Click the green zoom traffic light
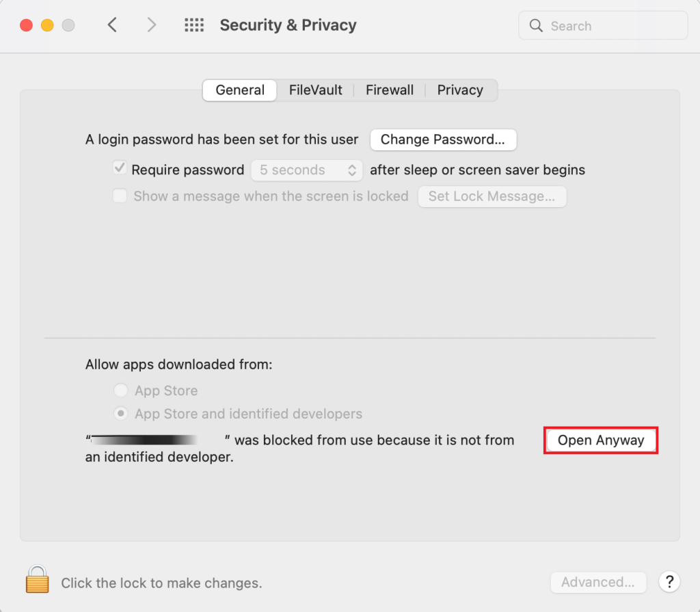 (x=68, y=25)
